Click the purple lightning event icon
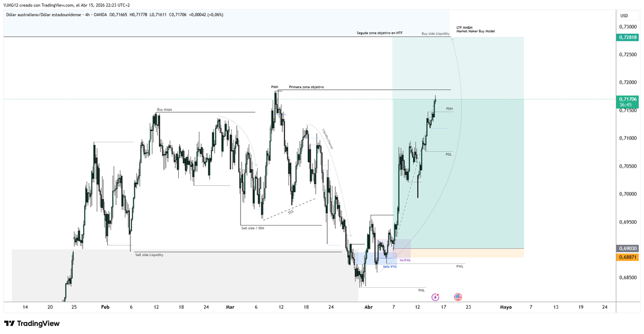This screenshot has height=334, width=644. [436, 296]
